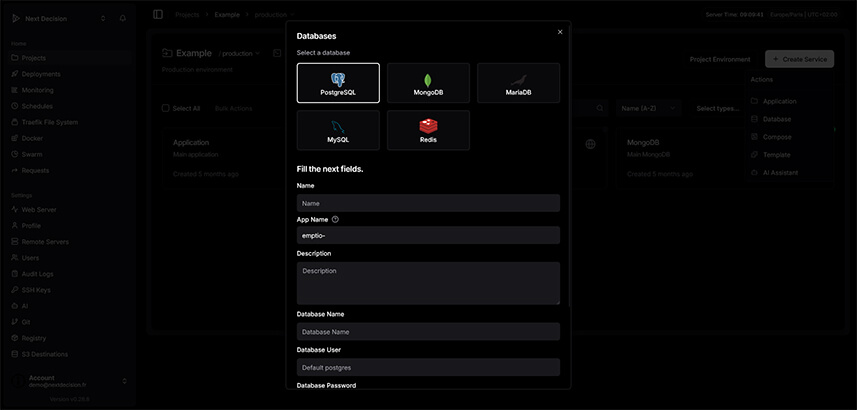Screen dimensions: 857x410
Task: Open SSH Keys settings
Action: pyautogui.click(x=70, y=290)
